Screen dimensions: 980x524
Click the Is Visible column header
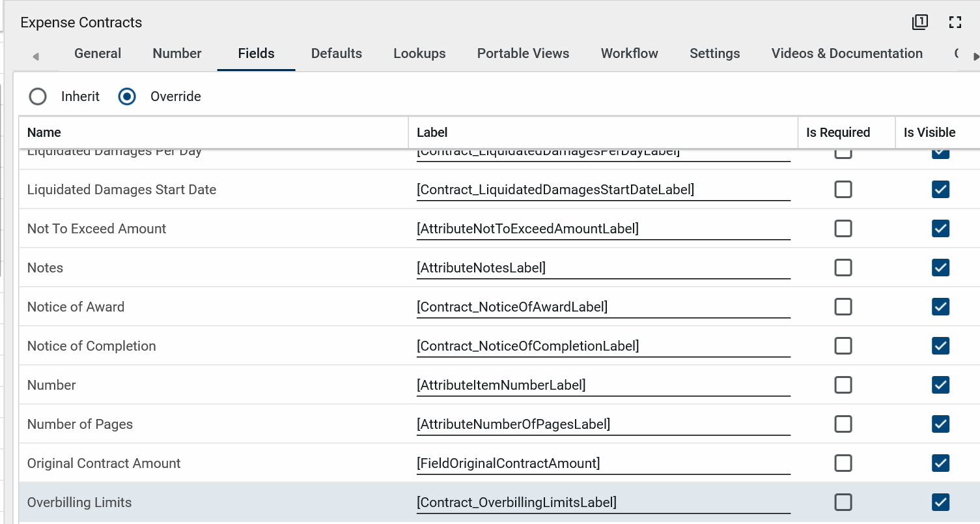(x=929, y=132)
